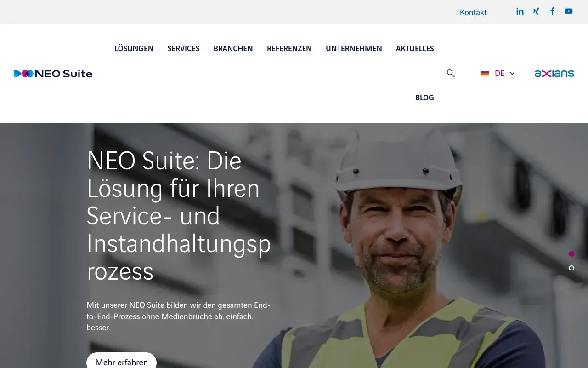Click the Axians logo
Viewport: 588px width, 368px height.
554,73
